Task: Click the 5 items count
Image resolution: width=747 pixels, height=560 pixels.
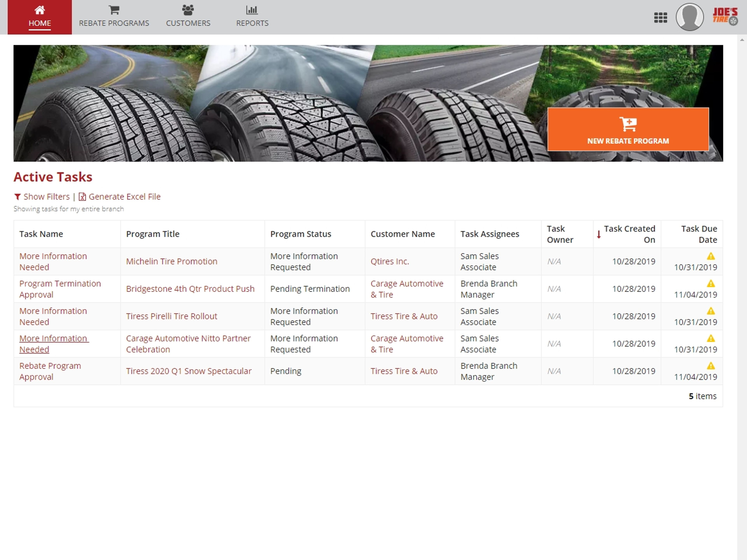Action: 702,396
